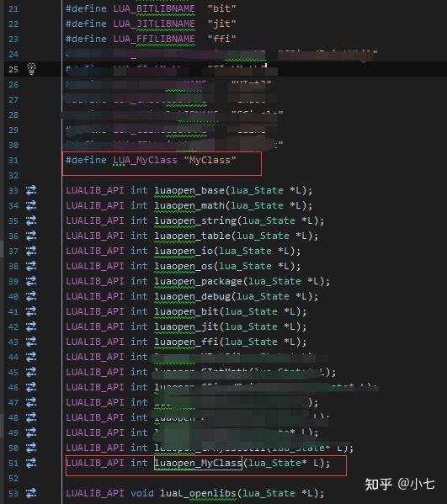Viewport: 447px width, 504px height.
Task: Click the swap-arrows glyph on line 49
Action: coord(31,432)
